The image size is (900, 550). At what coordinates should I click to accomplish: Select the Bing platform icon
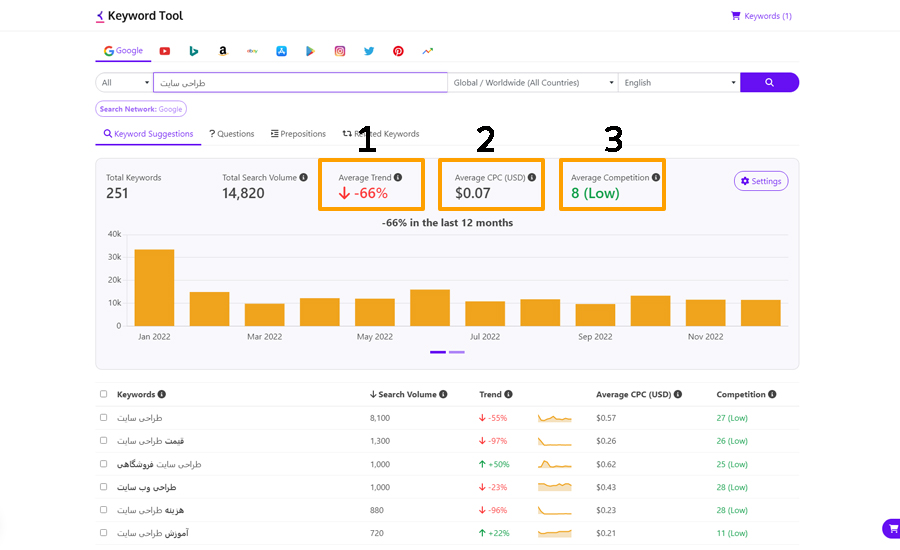[x=194, y=51]
